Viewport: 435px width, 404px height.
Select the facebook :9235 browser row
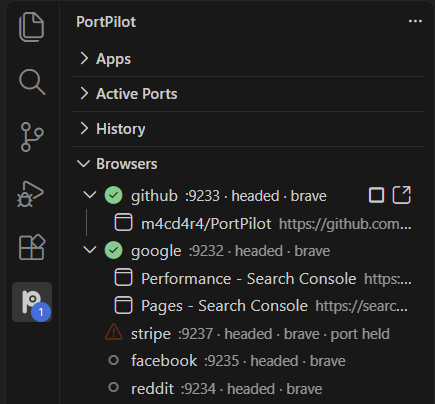(247, 361)
